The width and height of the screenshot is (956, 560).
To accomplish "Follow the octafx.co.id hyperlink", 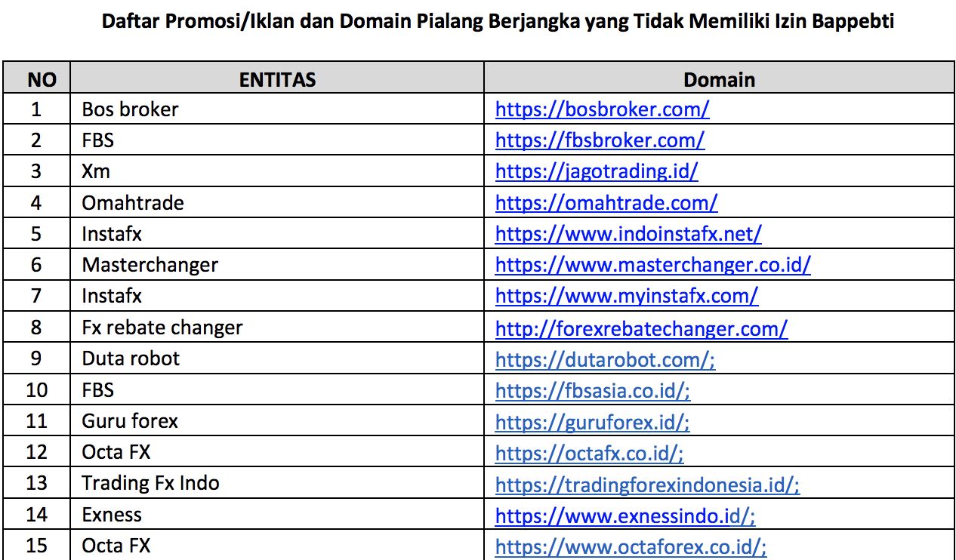I will (589, 452).
